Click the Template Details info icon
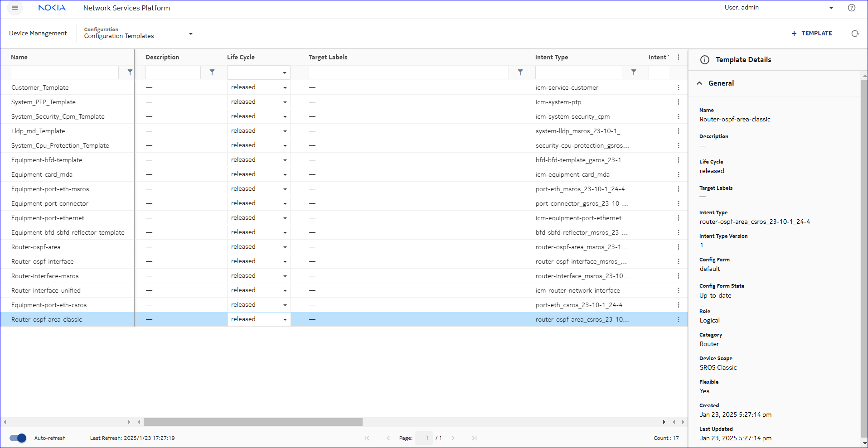Image resolution: width=868 pixels, height=448 pixels. [x=704, y=60]
